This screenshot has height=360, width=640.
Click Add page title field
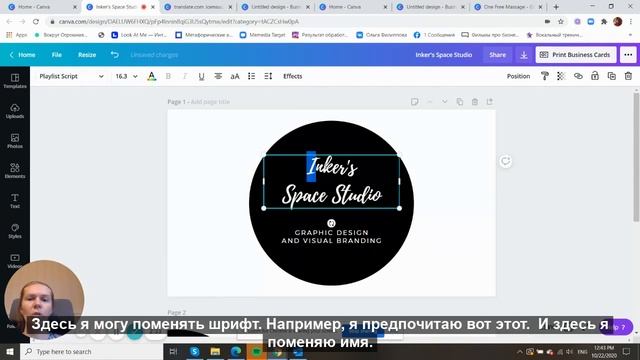pos(210,102)
